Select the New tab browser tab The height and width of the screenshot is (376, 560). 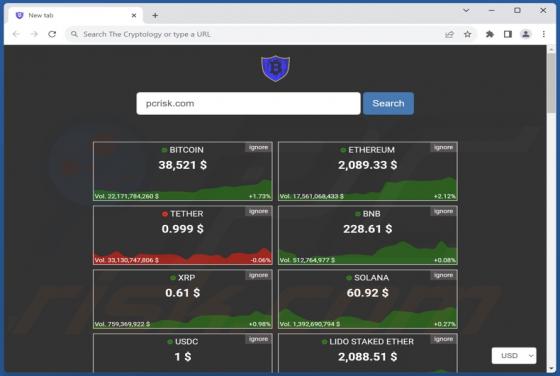75,15
